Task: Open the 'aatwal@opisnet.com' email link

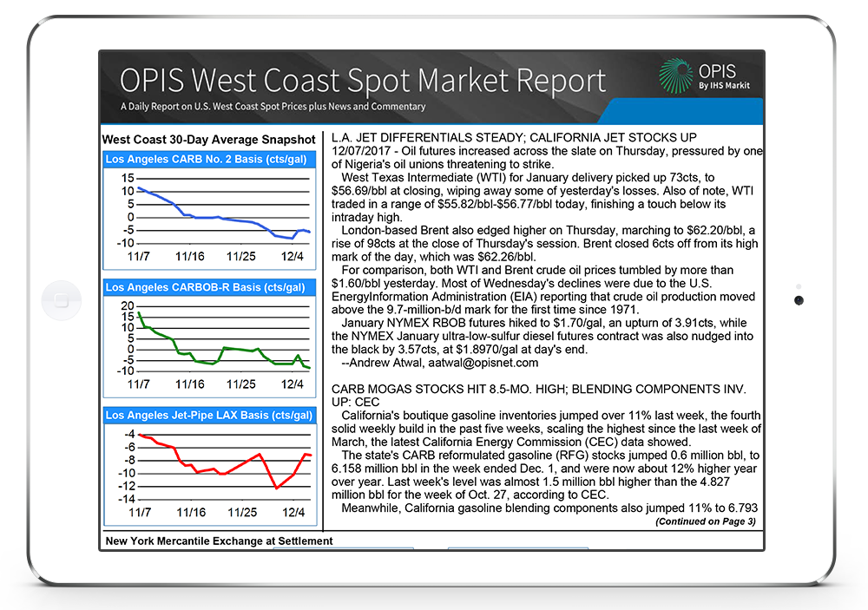Action: (483, 363)
